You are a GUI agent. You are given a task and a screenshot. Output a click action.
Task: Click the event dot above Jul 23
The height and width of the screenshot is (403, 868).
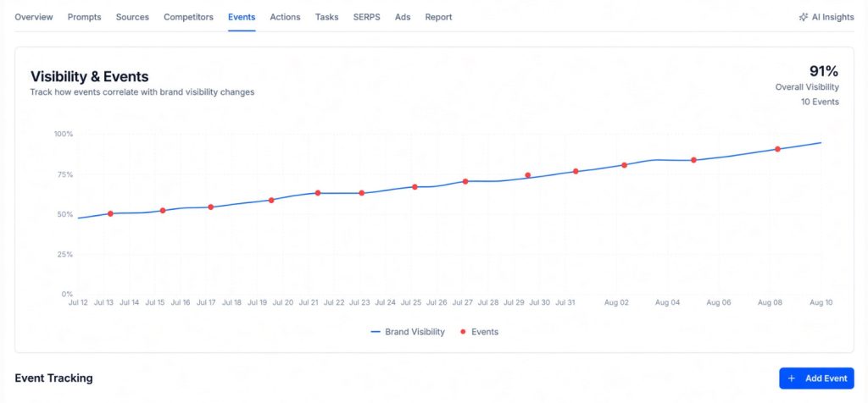point(361,193)
